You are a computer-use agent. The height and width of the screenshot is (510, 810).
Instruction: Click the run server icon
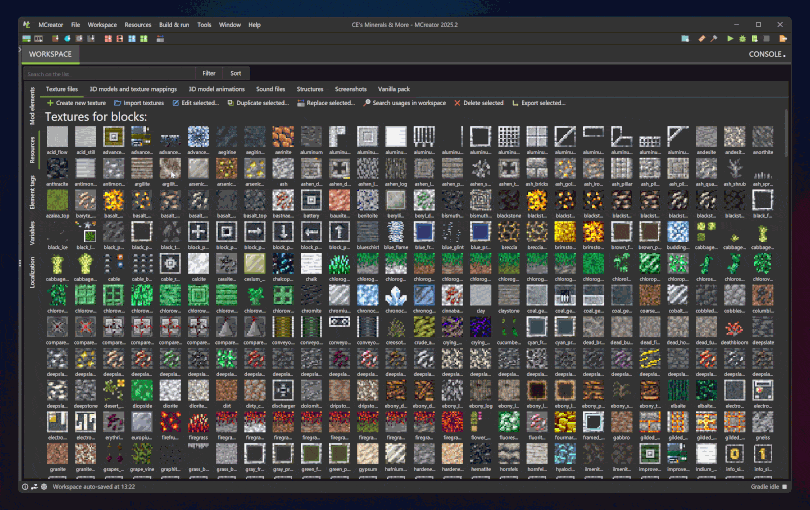coord(755,39)
